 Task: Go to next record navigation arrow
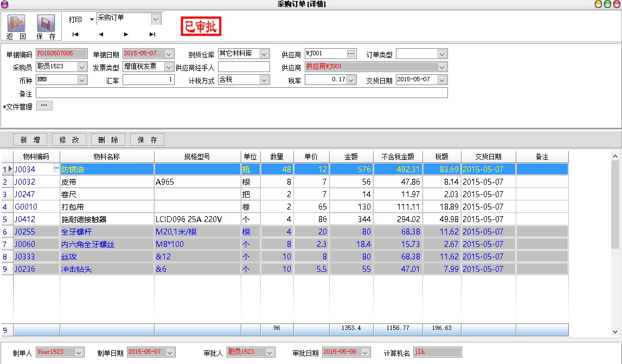click(126, 35)
